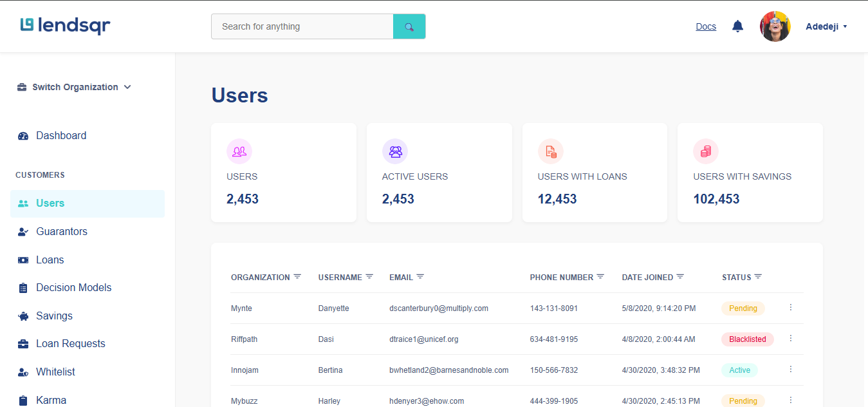Click email dscanterbury0@multiply.com
The width and height of the screenshot is (868, 407).
pos(439,308)
